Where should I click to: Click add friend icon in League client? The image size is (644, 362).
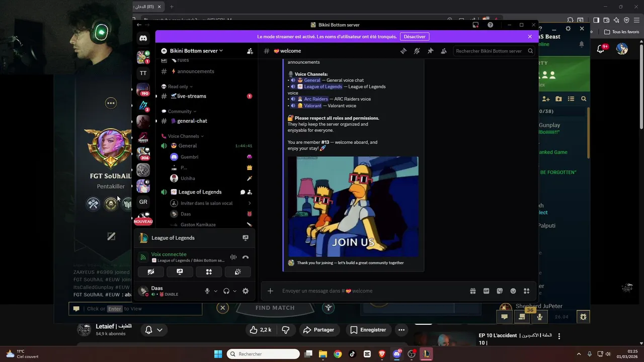pyautogui.click(x=545, y=99)
